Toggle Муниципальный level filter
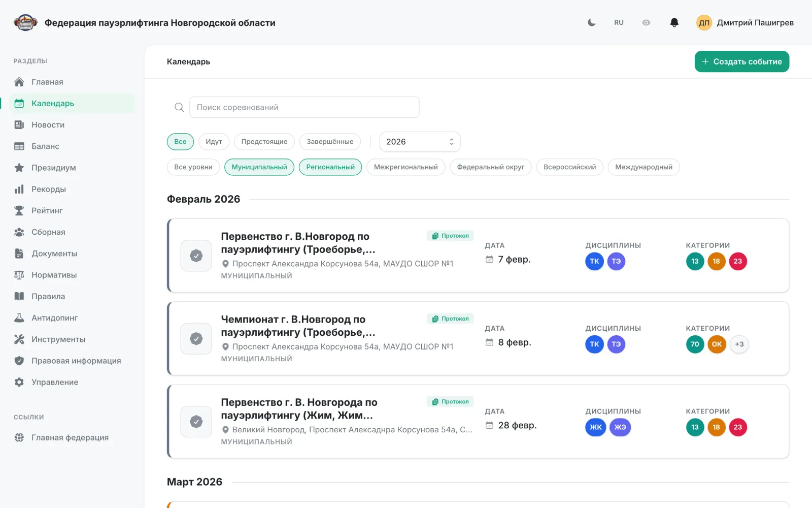Viewport: 812px width, 508px height. point(259,167)
